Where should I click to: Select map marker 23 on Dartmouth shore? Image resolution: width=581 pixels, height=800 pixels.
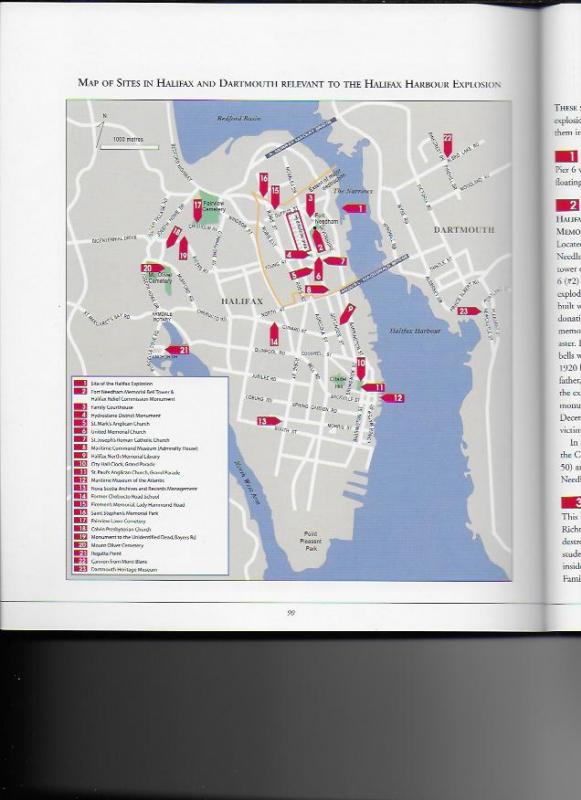[x=469, y=311]
